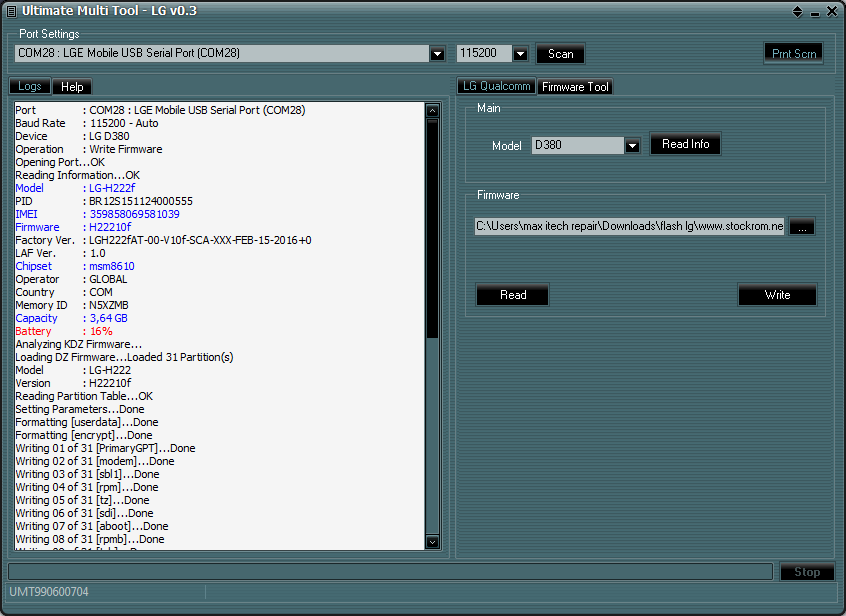The image size is (846, 616).
Task: Switch to the Logs tab
Action: click(x=30, y=86)
